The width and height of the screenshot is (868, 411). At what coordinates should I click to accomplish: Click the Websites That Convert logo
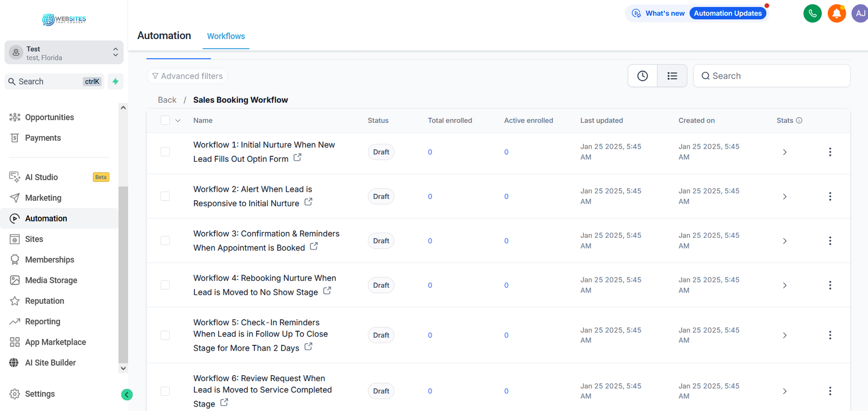(64, 20)
